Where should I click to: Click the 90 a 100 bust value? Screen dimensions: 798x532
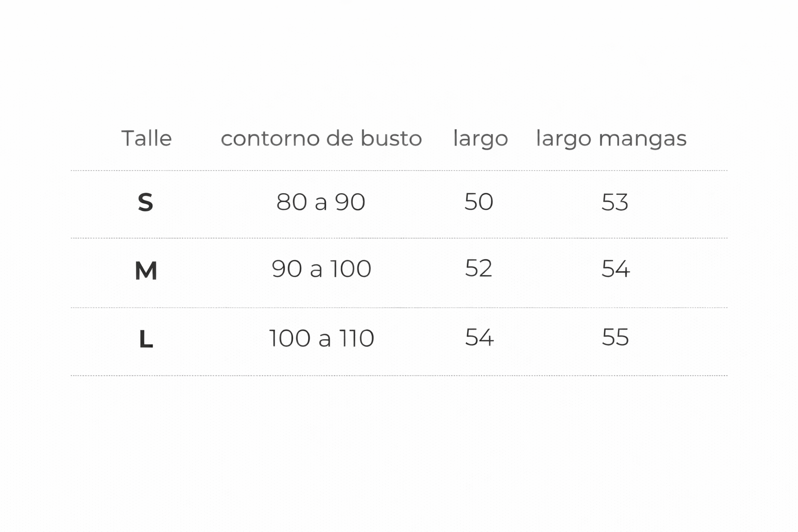[322, 269]
